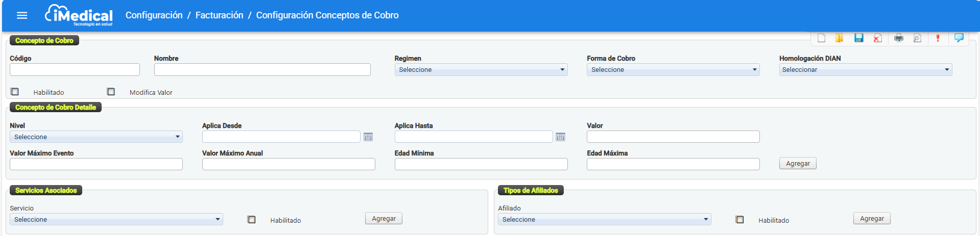Open the Aplica Desde calendar picker
This screenshot has height=236, width=980.
tap(368, 137)
